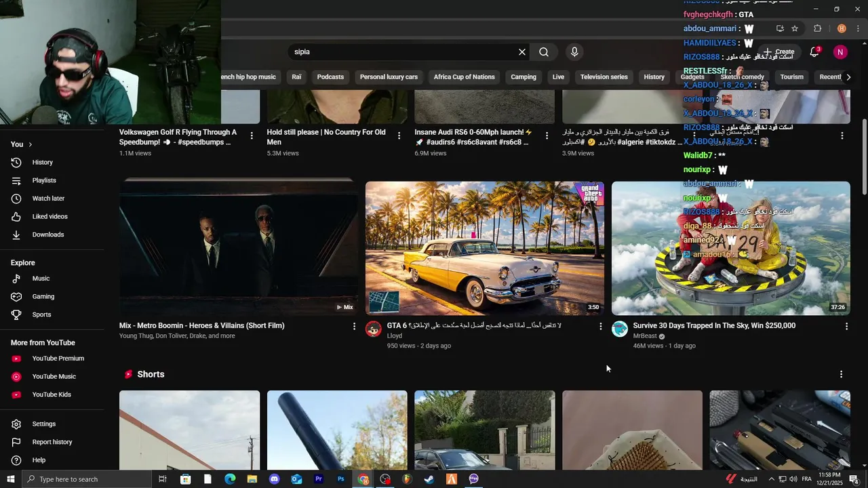Viewport: 868px width, 488px height.
Task: Bookmark this page with the star icon
Action: point(795,28)
